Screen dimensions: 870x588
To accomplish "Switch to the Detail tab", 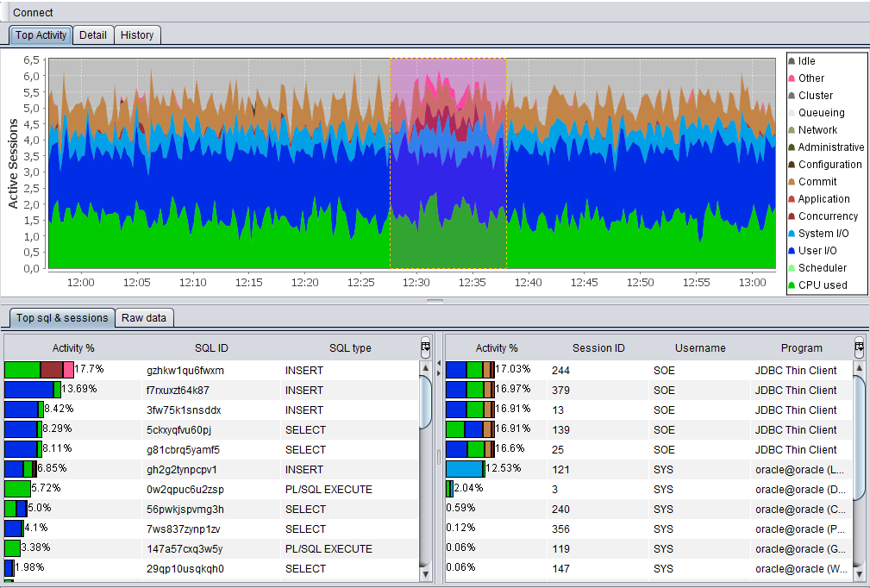I will click(92, 35).
